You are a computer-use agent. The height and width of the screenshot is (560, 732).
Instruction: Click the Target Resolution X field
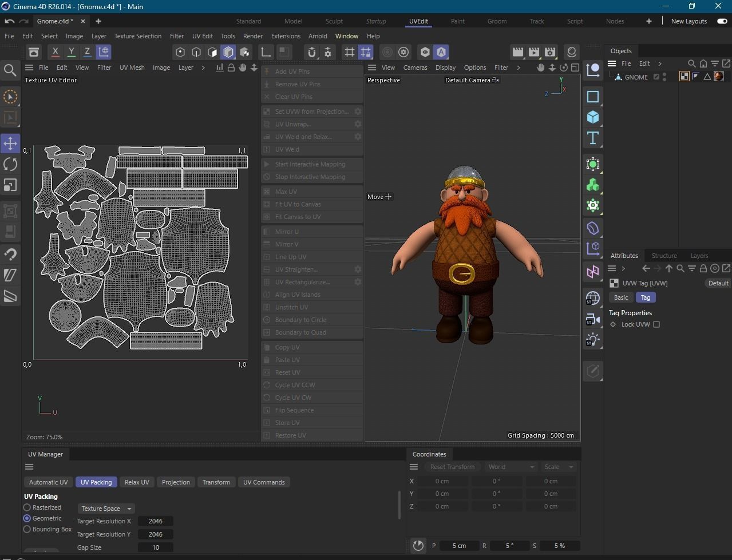(155, 521)
